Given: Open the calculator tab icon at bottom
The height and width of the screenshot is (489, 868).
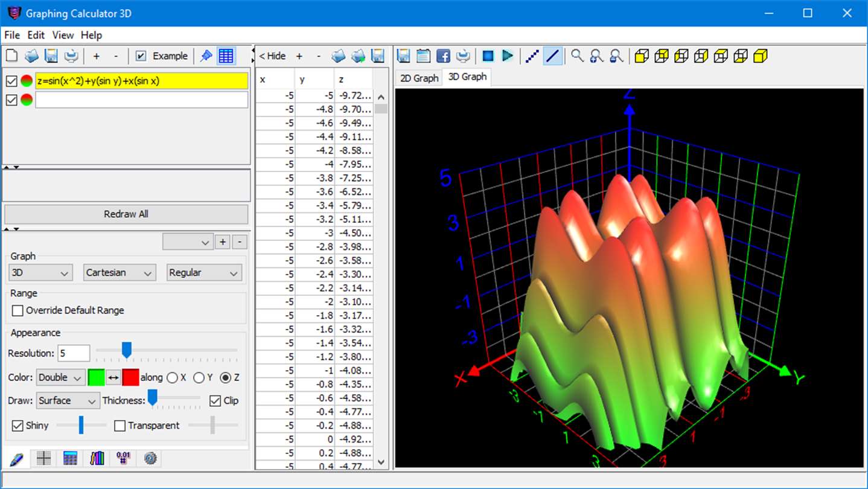Looking at the screenshot, I should coord(70,458).
